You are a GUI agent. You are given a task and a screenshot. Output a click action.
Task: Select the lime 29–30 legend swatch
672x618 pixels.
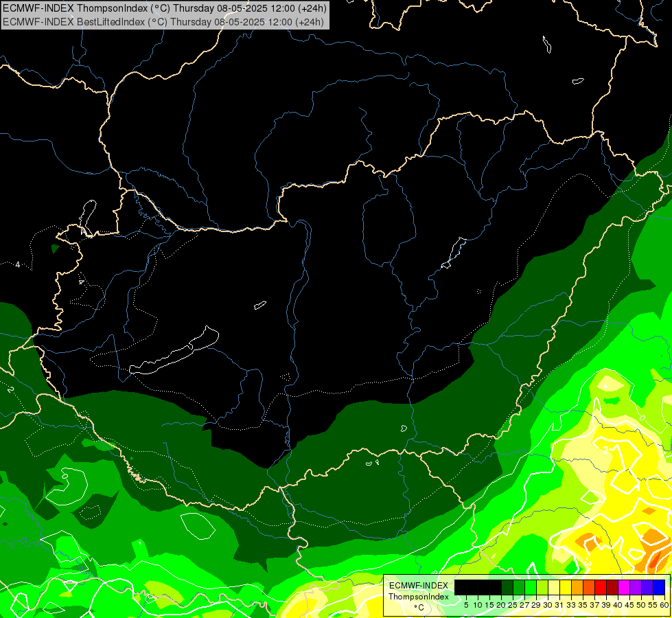pyautogui.click(x=542, y=588)
